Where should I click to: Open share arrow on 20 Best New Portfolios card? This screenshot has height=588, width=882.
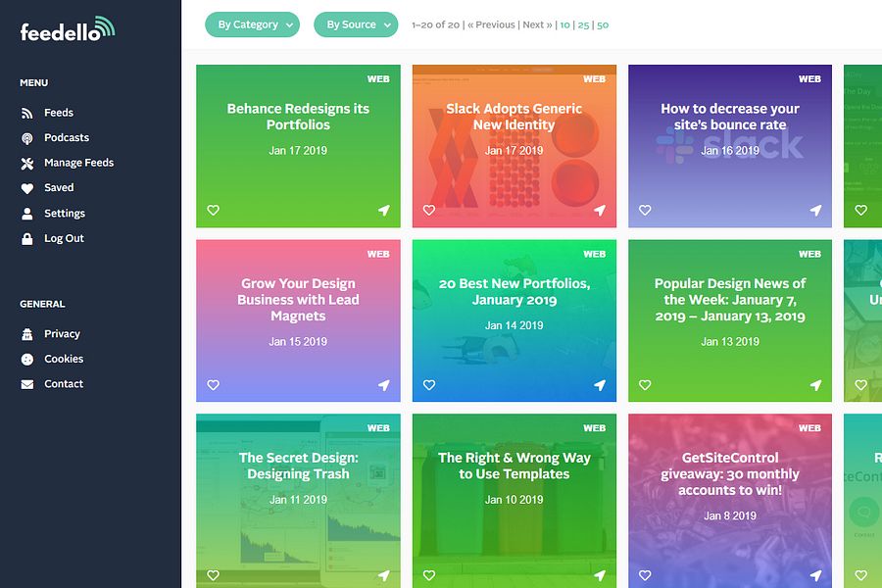(600, 385)
